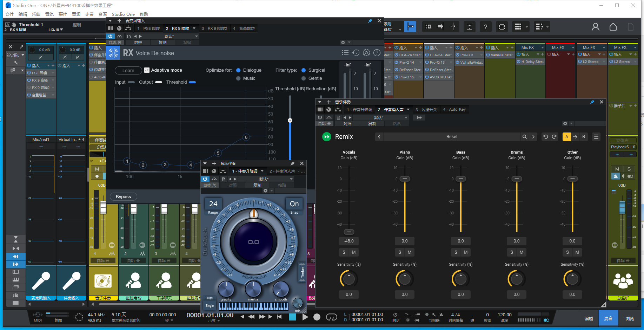
Task: Add plugin with plus in 麦克风输入 window
Action: point(119,21)
